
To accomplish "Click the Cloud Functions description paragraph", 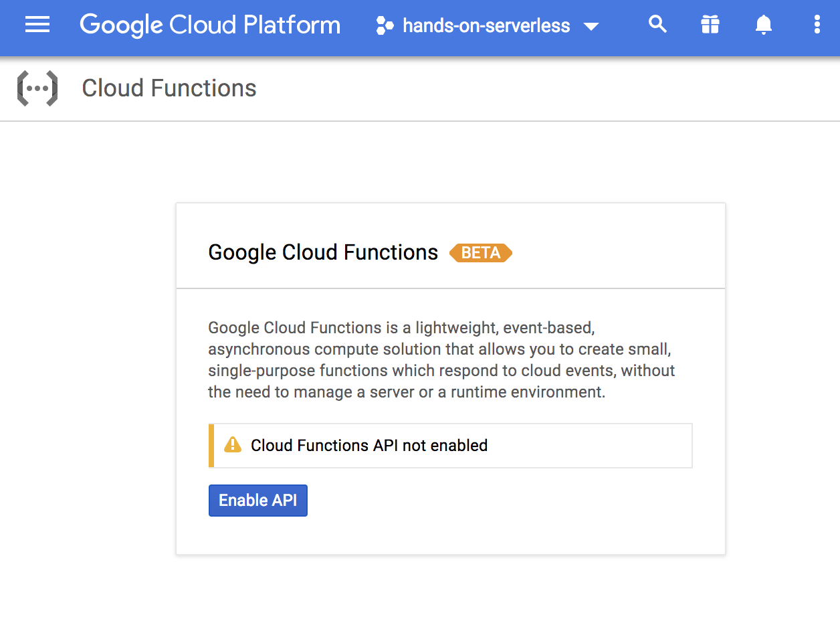I will click(441, 360).
